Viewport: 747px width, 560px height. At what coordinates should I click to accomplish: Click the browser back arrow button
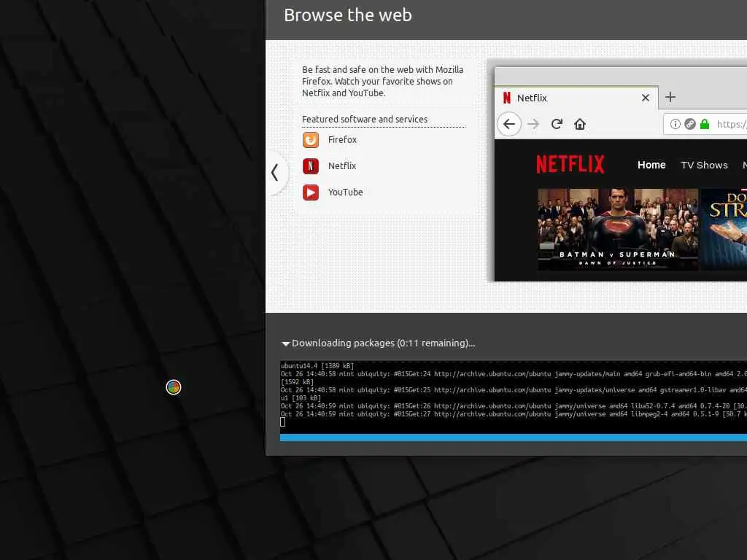point(509,124)
